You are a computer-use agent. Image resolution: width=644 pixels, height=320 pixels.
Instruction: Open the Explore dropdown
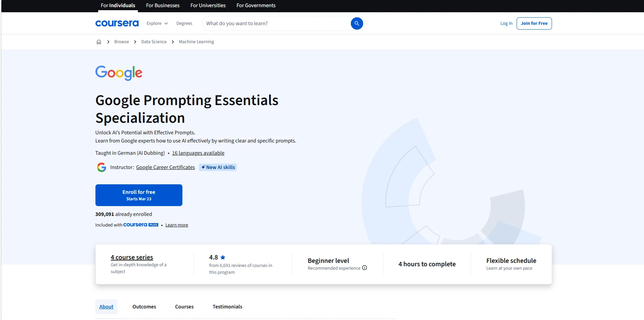[x=157, y=23]
